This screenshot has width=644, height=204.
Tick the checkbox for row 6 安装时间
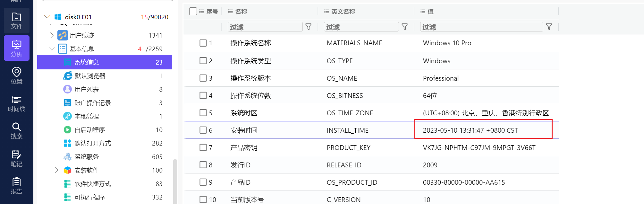203,130
